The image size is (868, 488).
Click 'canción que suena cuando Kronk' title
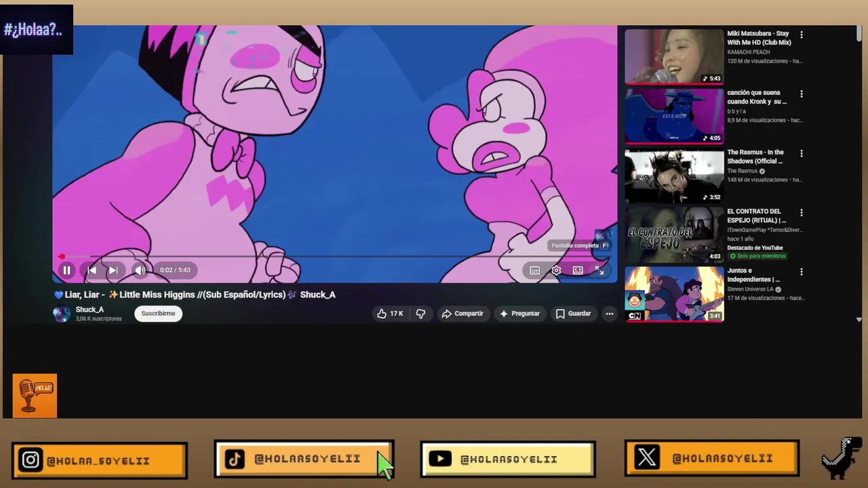(757, 97)
